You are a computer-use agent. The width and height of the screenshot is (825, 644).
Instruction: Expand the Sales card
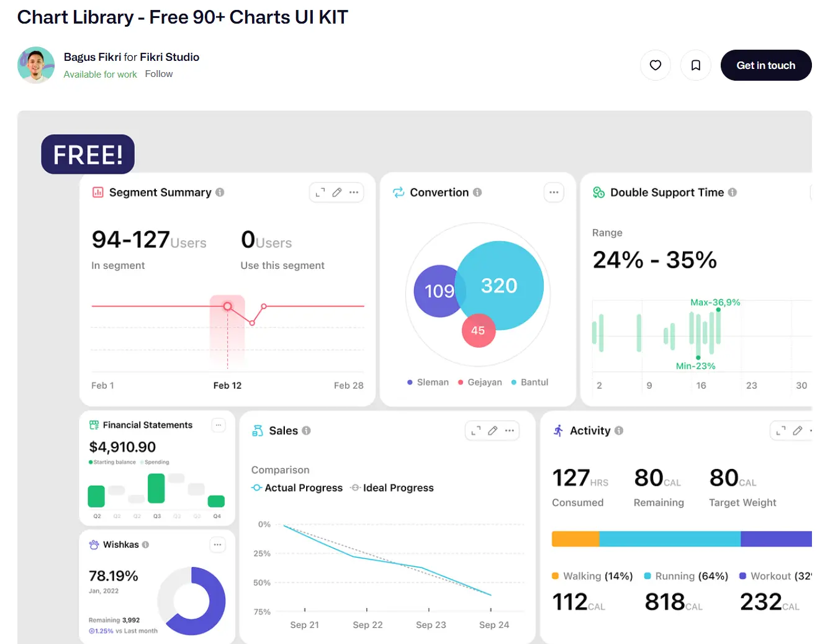(476, 430)
